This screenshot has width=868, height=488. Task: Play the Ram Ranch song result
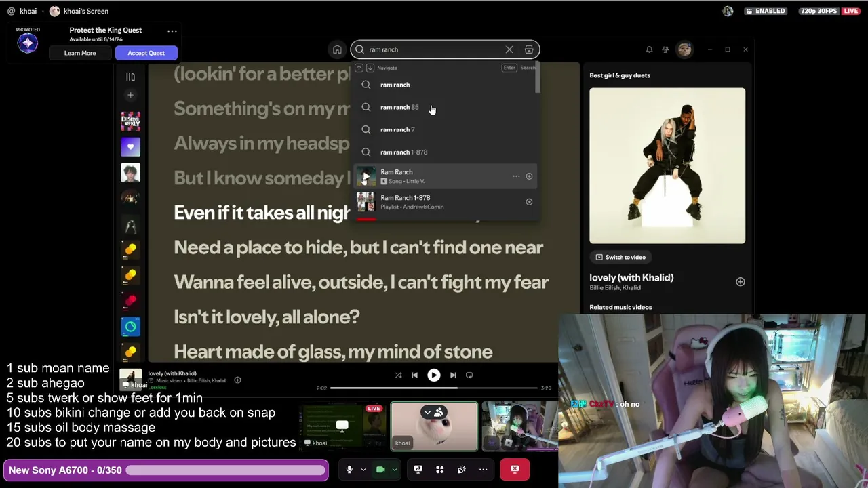click(366, 176)
